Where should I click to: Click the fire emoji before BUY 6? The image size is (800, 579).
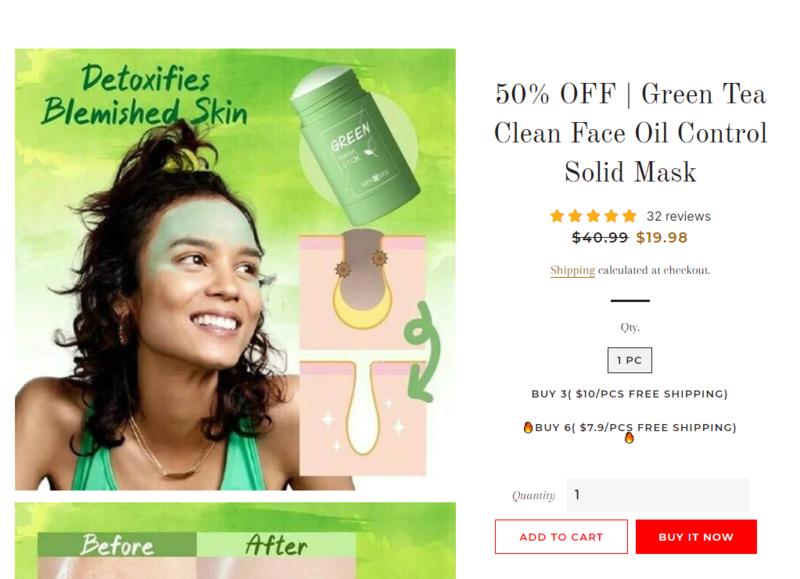528,427
